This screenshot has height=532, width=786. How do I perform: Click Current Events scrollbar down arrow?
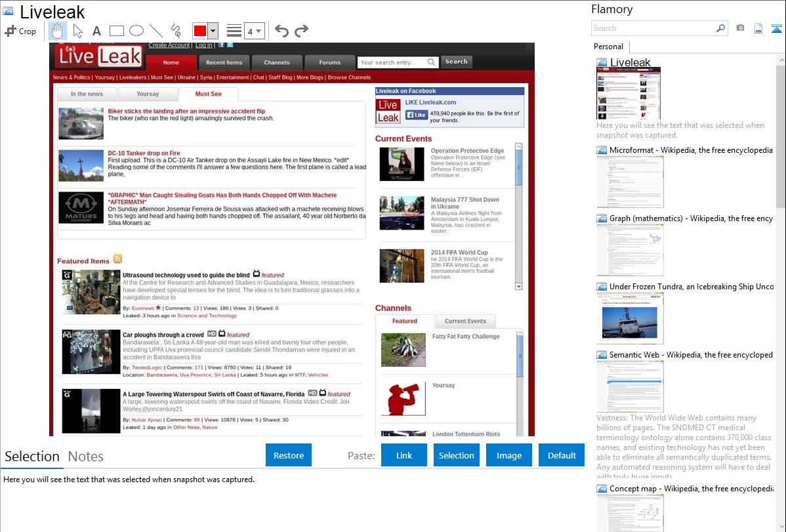click(x=519, y=286)
